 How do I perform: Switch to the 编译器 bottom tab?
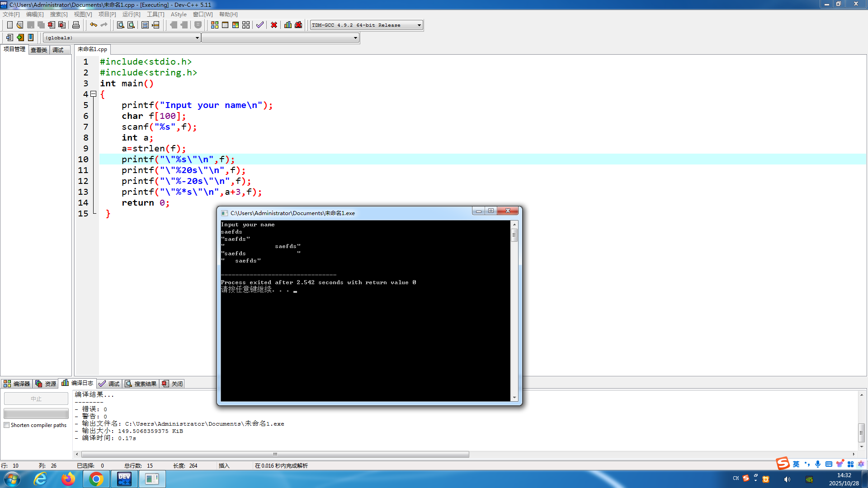[x=17, y=384]
